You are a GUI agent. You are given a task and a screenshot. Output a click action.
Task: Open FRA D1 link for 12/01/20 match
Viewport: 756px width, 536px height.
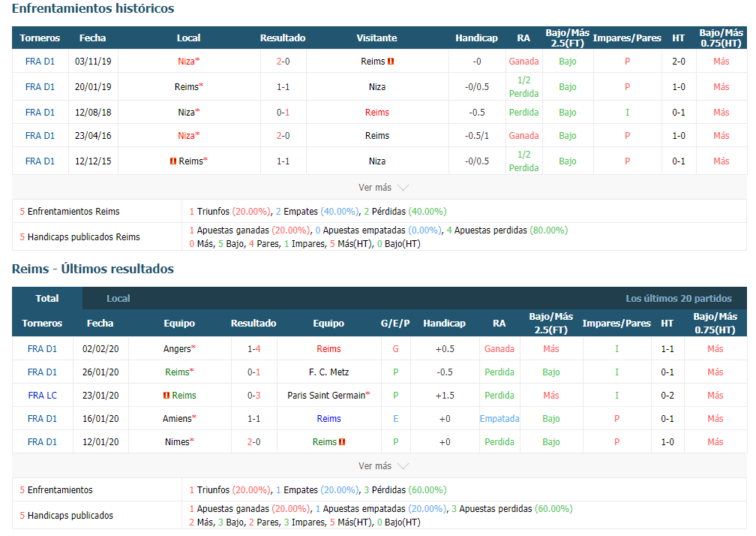[x=43, y=442]
